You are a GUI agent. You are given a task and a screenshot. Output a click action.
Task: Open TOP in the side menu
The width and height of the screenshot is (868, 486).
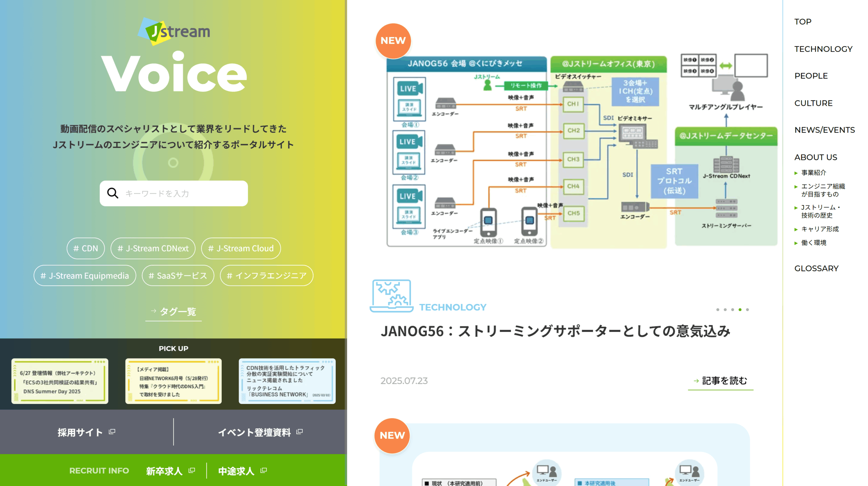[x=803, y=22]
